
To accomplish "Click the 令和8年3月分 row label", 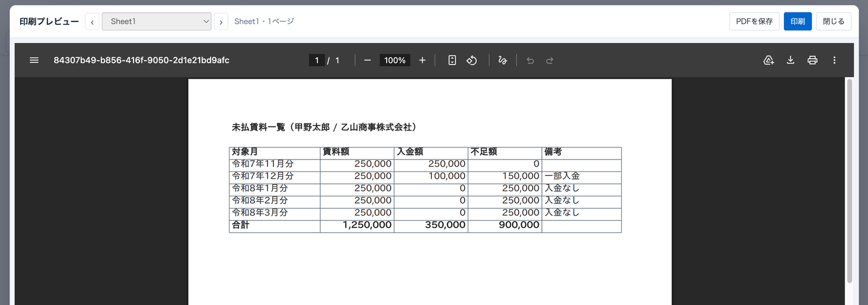I will pyautogui.click(x=260, y=213).
